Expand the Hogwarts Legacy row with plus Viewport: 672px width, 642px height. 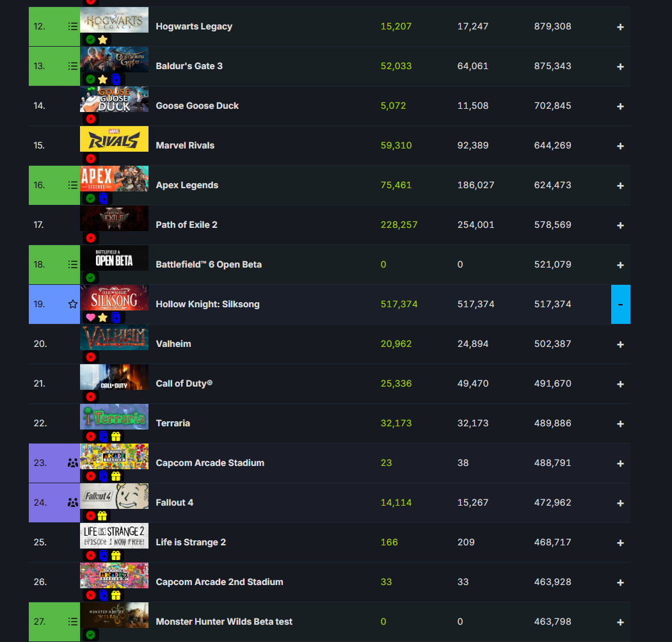pos(620,27)
